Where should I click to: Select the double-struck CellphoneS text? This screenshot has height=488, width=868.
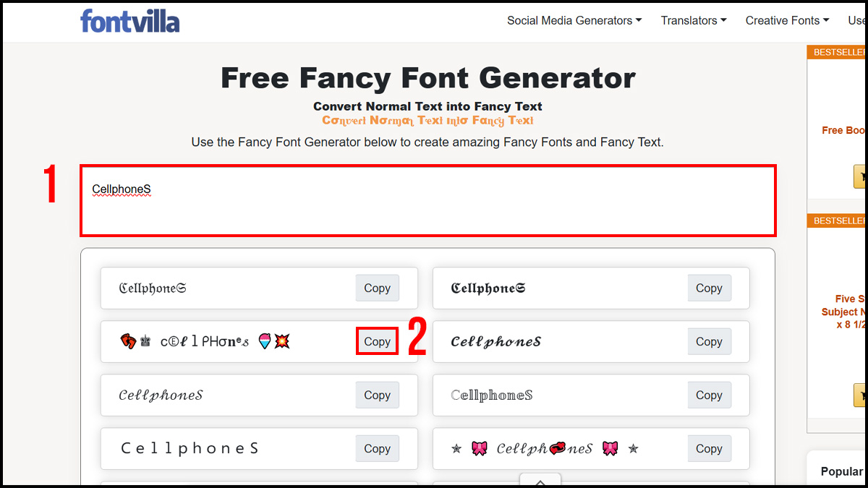492,395
